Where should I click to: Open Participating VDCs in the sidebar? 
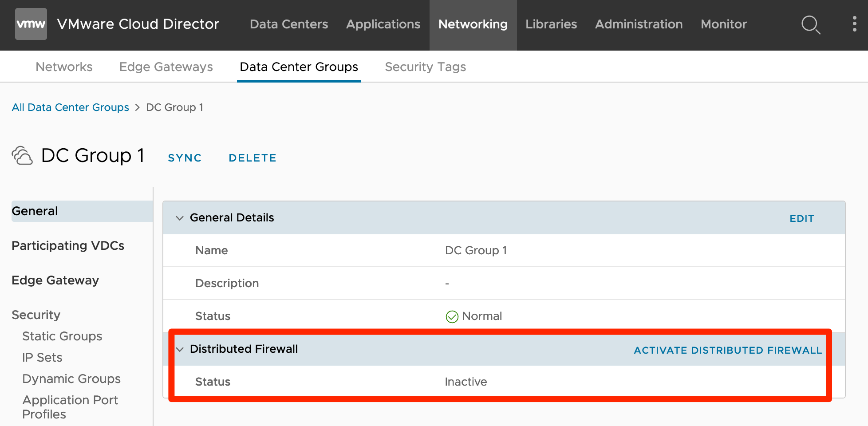pos(68,245)
